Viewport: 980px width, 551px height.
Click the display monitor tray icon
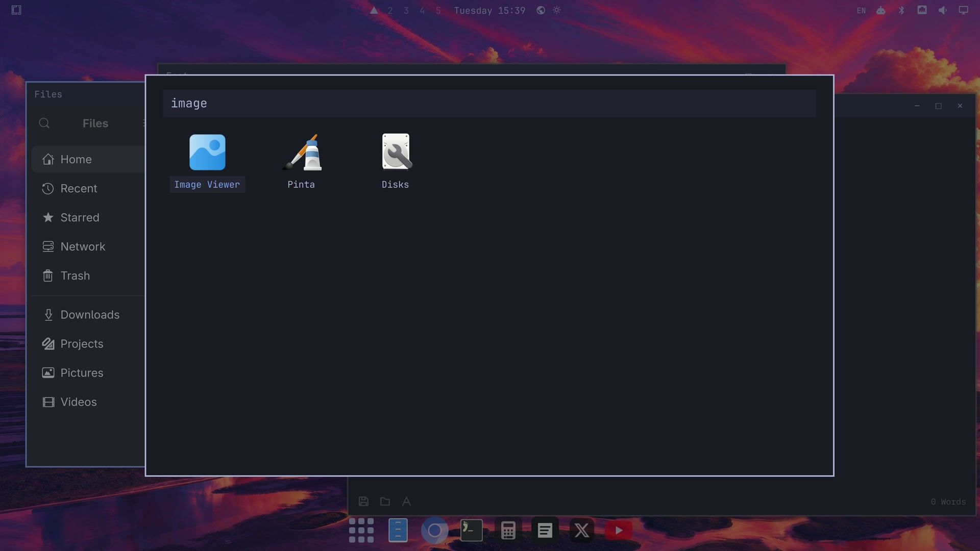tap(963, 10)
